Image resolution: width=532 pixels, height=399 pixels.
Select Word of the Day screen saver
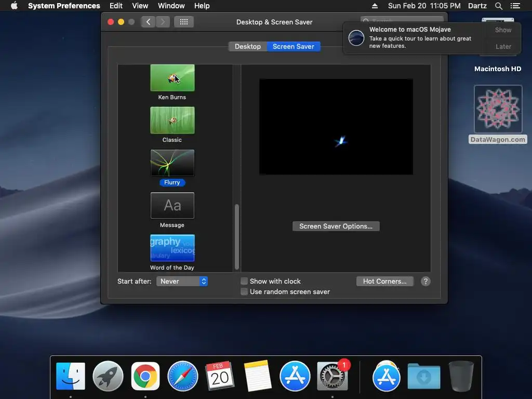(172, 248)
